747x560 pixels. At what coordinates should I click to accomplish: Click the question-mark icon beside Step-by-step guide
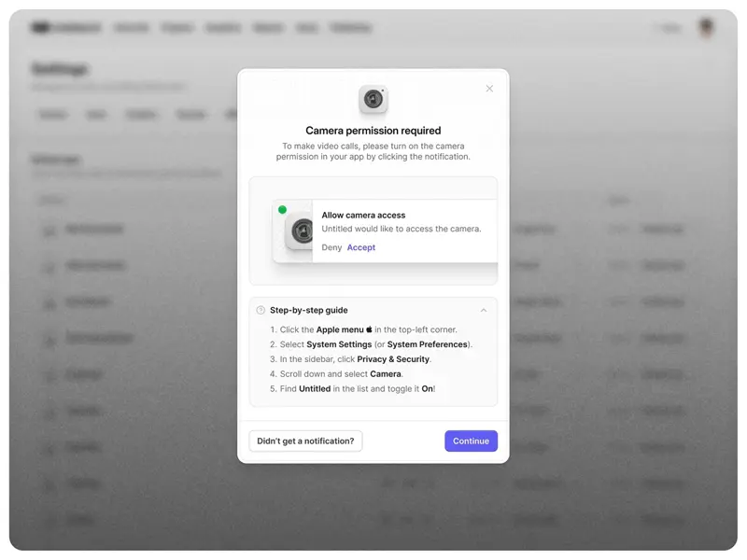[260, 310]
